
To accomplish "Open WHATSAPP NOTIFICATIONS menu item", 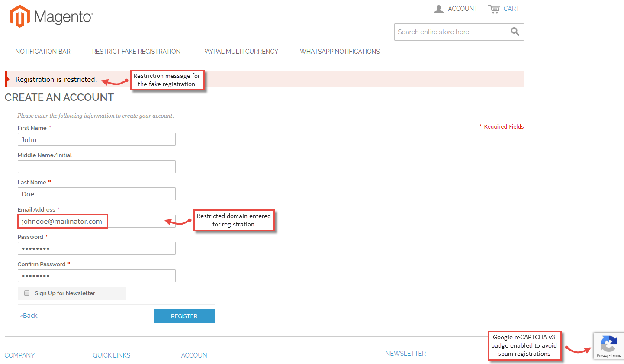I will click(x=340, y=51).
